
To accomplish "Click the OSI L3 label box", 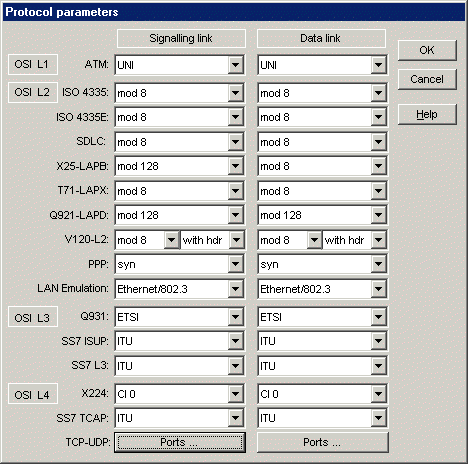I will 33,317.
